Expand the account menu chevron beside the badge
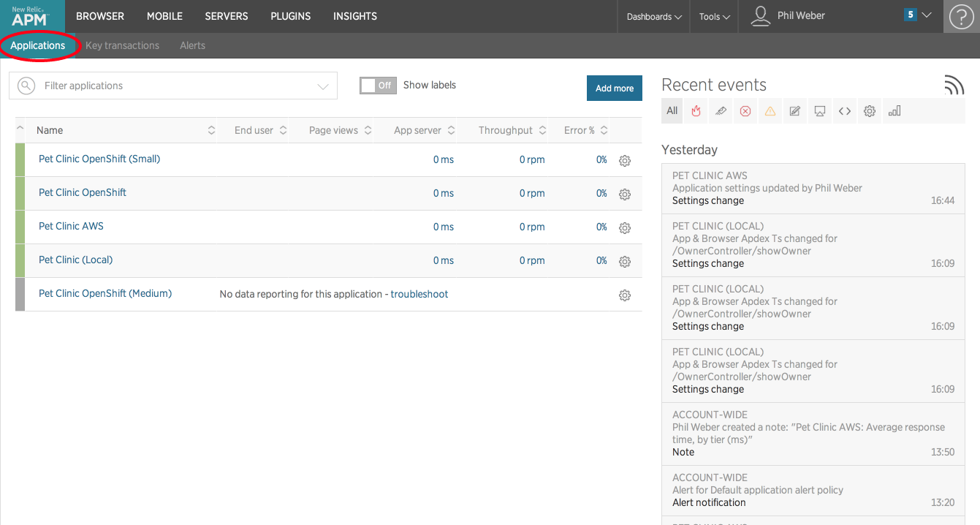This screenshot has height=525, width=980. point(927,15)
